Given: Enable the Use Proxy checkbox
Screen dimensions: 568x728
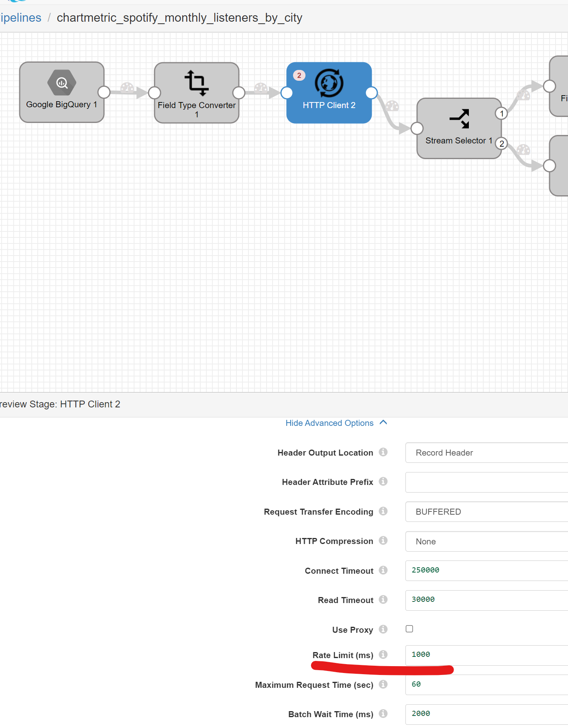Looking at the screenshot, I should click(409, 629).
